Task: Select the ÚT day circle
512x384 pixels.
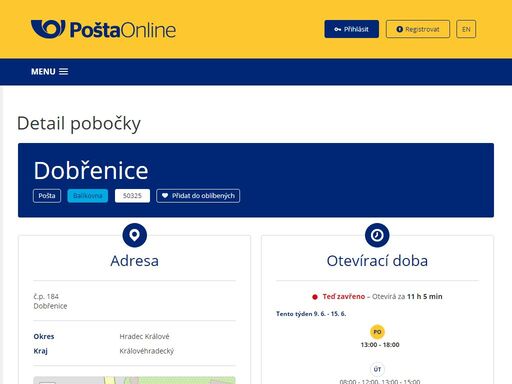Action: [377, 369]
